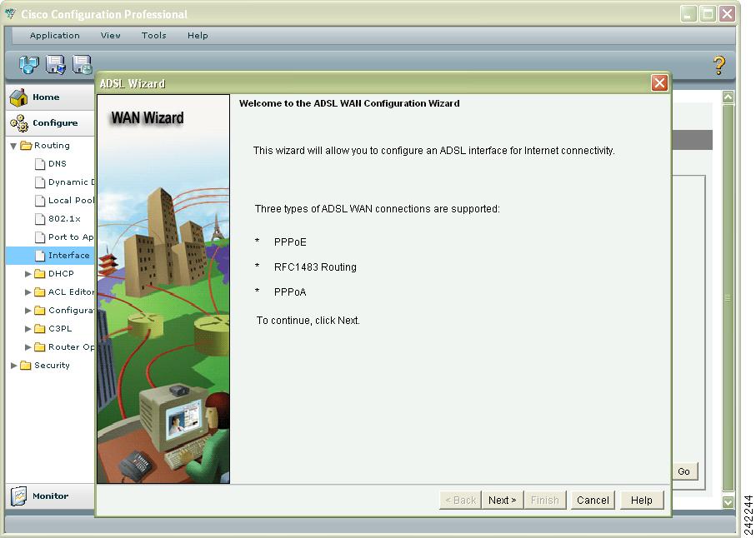The height and width of the screenshot is (538, 756).
Task: Expand the C3PL folder arrow
Action: pyautogui.click(x=28, y=329)
